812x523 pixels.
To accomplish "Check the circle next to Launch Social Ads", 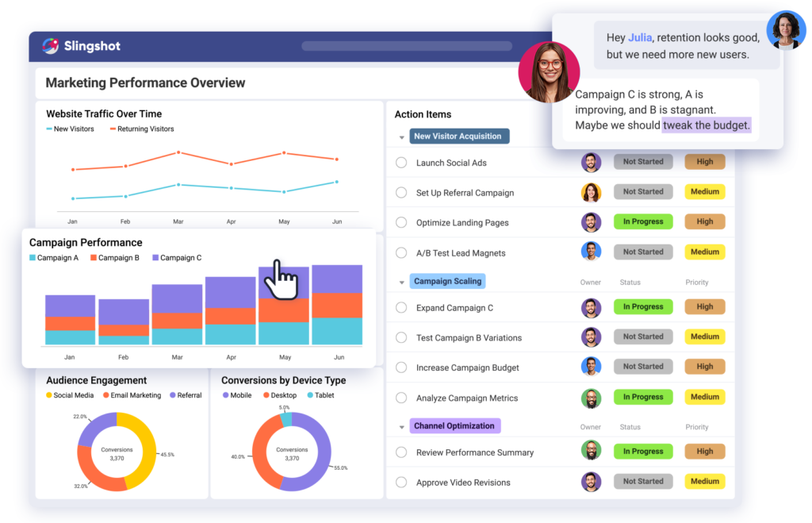I will point(400,162).
